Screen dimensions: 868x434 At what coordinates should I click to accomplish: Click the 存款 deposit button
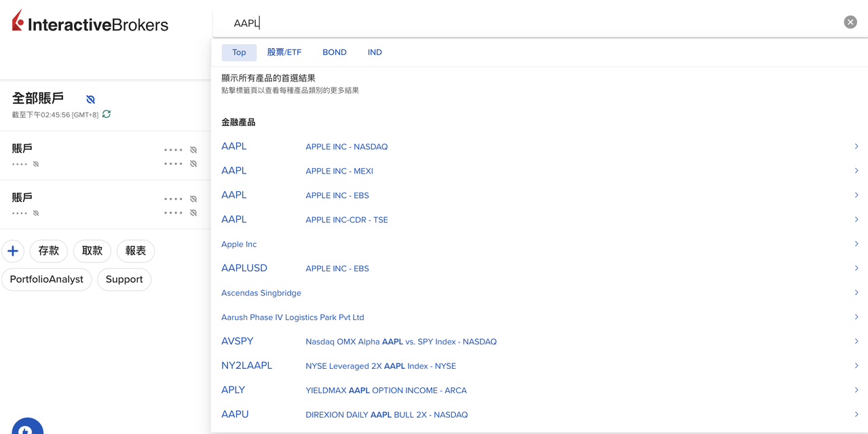[x=49, y=251]
